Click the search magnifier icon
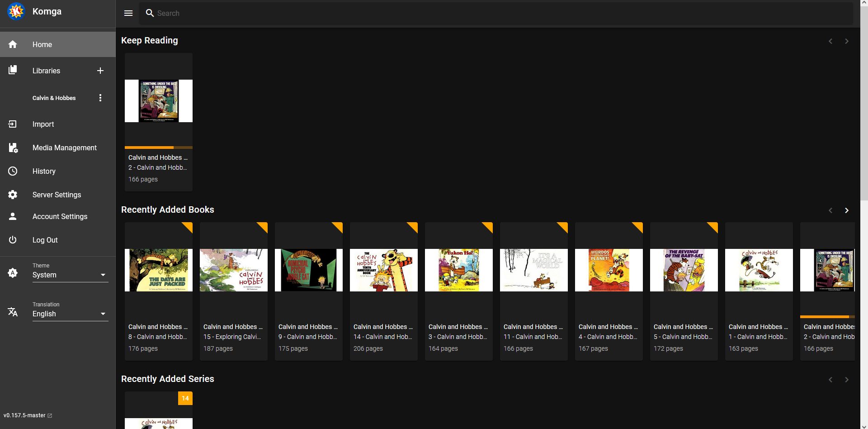This screenshot has width=868, height=429. coord(150,13)
